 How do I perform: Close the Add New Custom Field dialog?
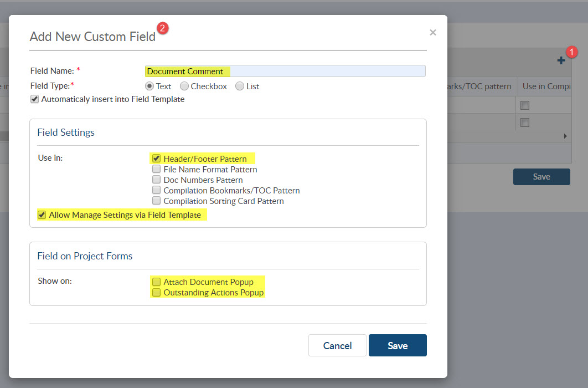(433, 33)
